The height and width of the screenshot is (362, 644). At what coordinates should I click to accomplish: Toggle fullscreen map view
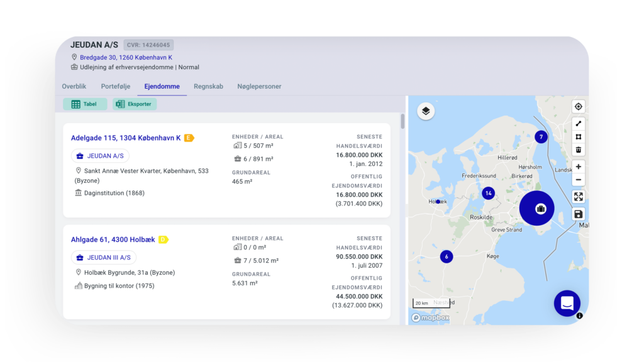coord(579,197)
